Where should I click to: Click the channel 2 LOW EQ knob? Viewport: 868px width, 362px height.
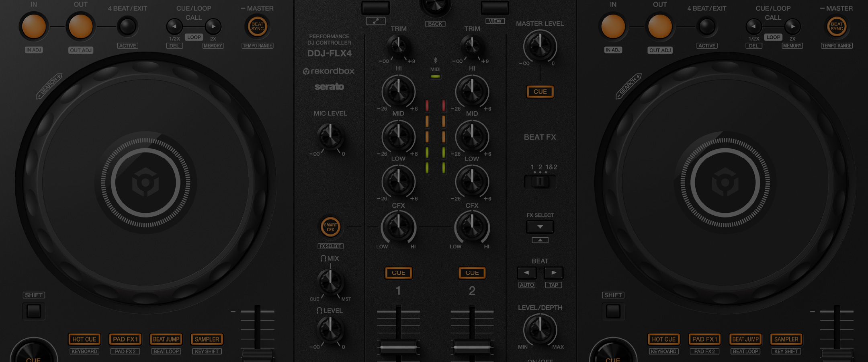click(472, 181)
